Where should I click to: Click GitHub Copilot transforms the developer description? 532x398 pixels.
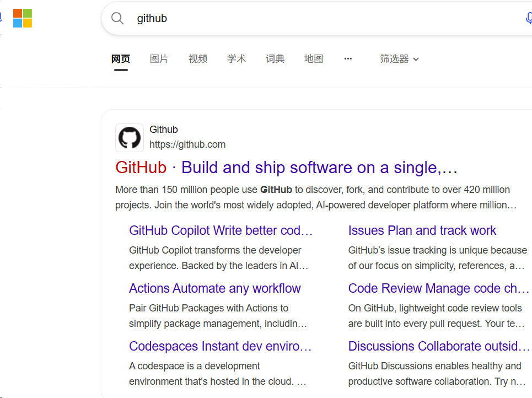218,258
